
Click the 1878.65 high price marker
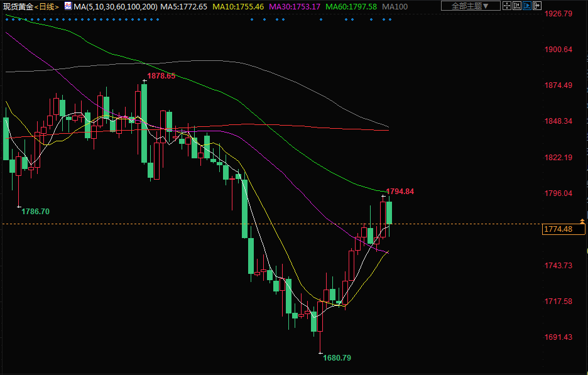click(161, 76)
